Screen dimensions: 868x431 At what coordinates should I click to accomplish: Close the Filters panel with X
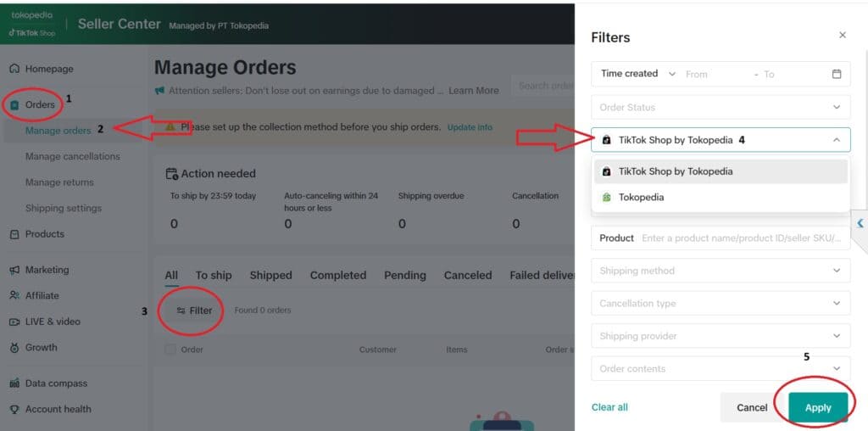(842, 36)
